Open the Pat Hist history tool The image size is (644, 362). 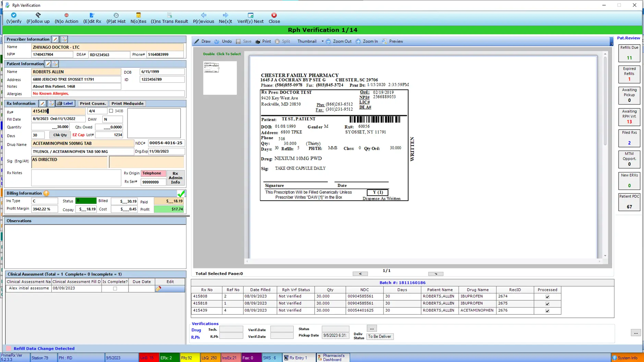116,18
